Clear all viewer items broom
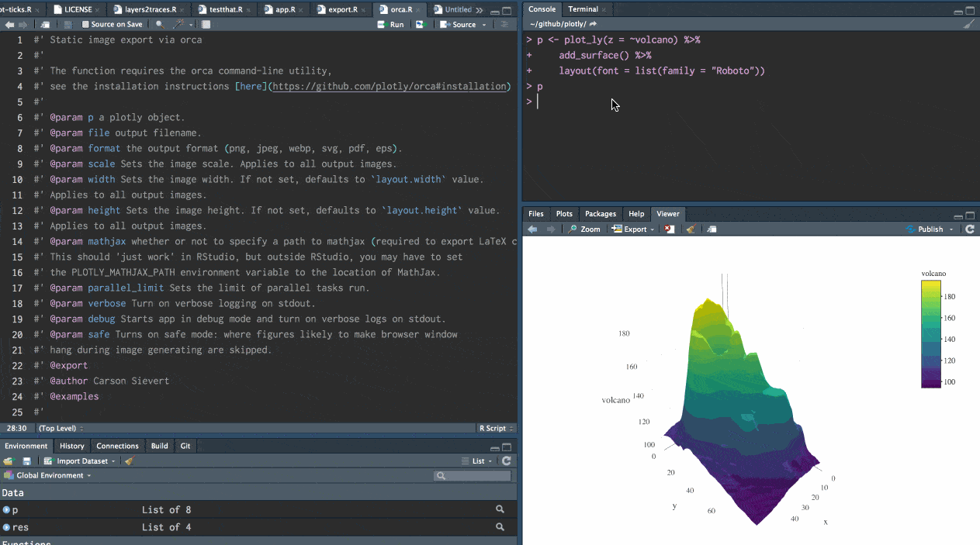980x545 pixels. click(691, 229)
